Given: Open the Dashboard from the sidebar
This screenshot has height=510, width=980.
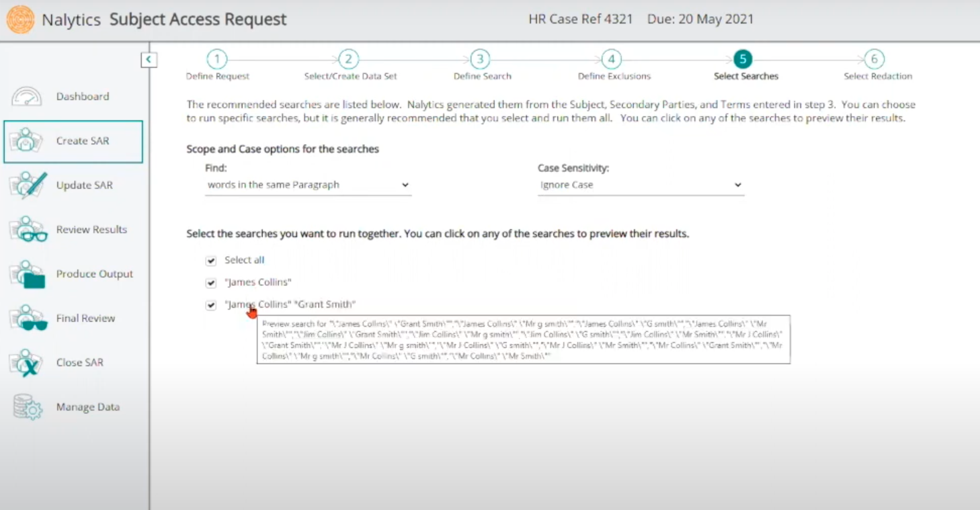Looking at the screenshot, I should (x=27, y=96).
